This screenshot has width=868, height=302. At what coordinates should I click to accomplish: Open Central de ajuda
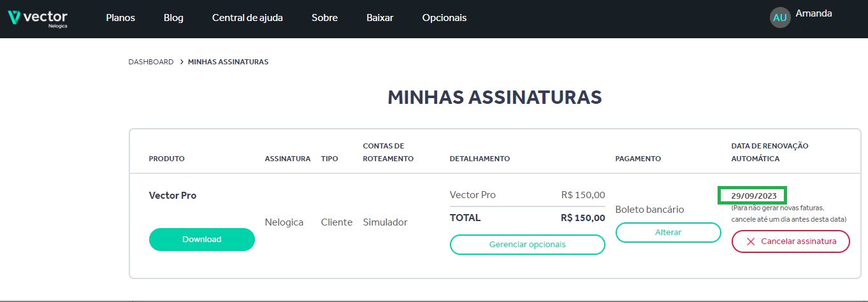pyautogui.click(x=247, y=18)
